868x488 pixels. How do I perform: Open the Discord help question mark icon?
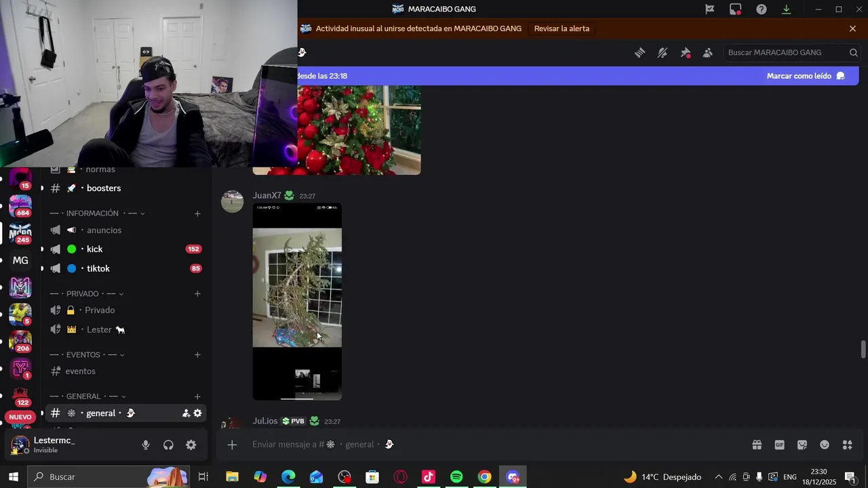coord(762,9)
